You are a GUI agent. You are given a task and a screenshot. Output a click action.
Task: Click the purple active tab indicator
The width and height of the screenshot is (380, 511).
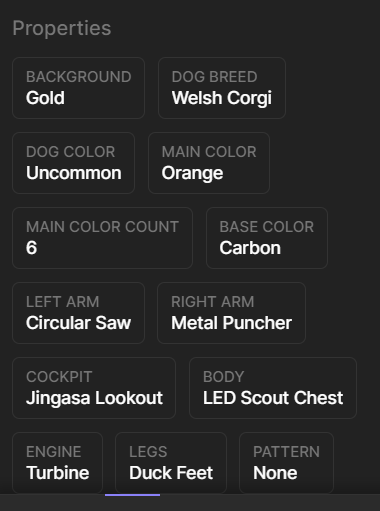(x=132, y=495)
